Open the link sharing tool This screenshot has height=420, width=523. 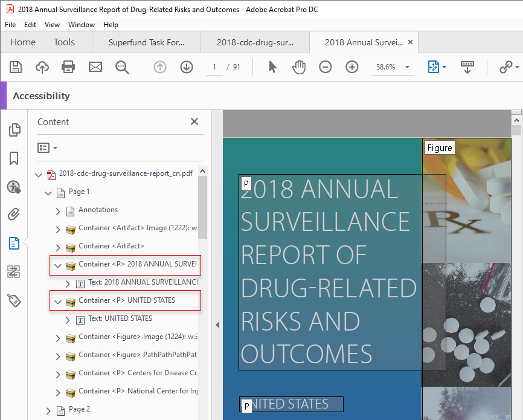505,67
